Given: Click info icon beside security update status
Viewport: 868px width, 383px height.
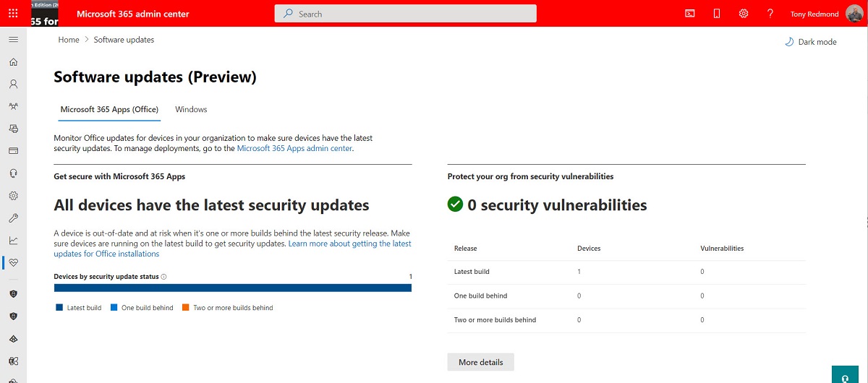Looking at the screenshot, I should point(164,277).
